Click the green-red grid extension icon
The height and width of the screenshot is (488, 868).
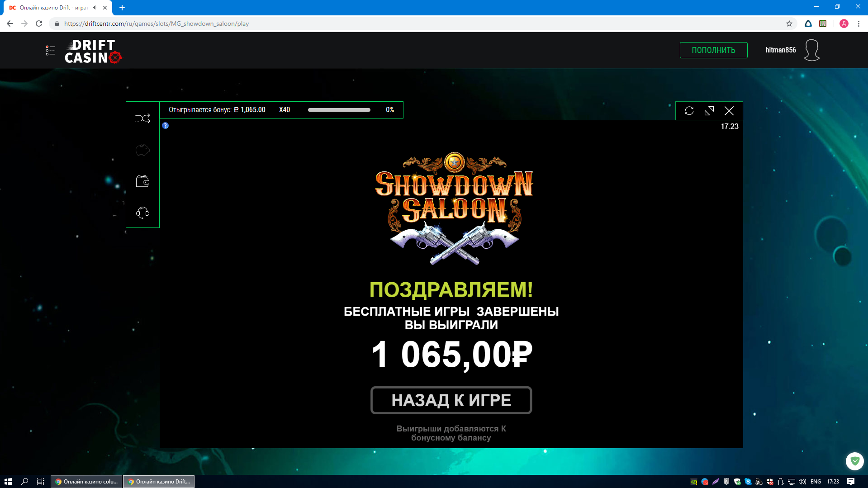[x=823, y=24]
